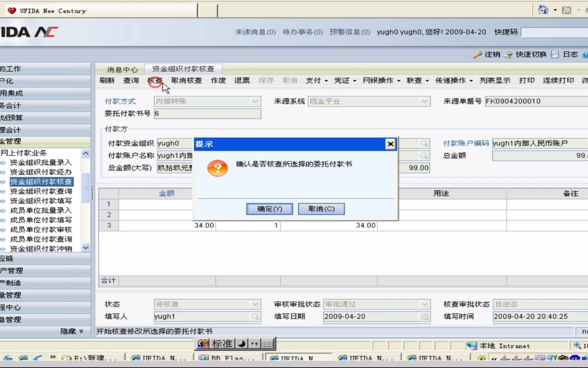Image resolution: width=588 pixels, height=368 pixels.
Task: Click the browser home icon
Action: (x=543, y=10)
